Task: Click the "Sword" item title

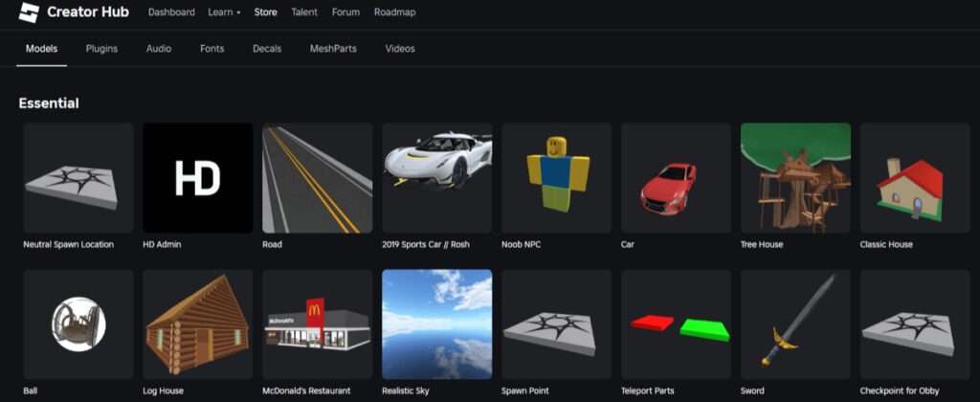Action: click(752, 391)
